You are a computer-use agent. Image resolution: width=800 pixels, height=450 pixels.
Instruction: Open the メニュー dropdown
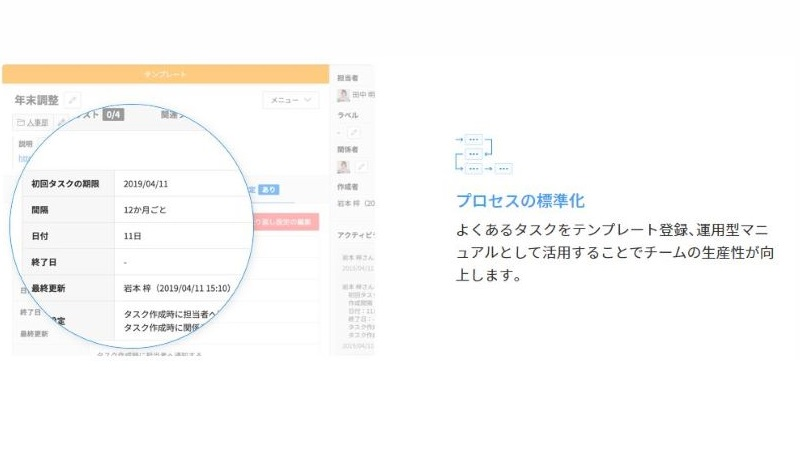tap(290, 100)
